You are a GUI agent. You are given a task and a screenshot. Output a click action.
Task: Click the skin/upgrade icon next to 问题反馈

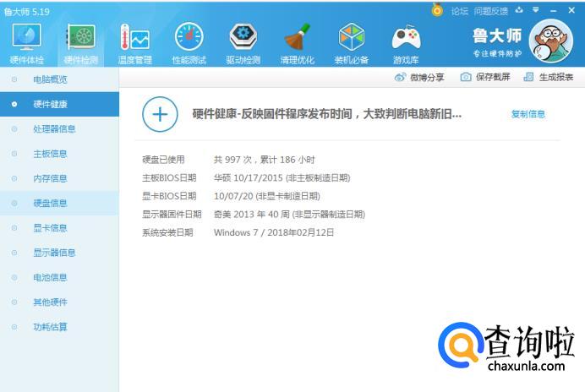pos(519,10)
